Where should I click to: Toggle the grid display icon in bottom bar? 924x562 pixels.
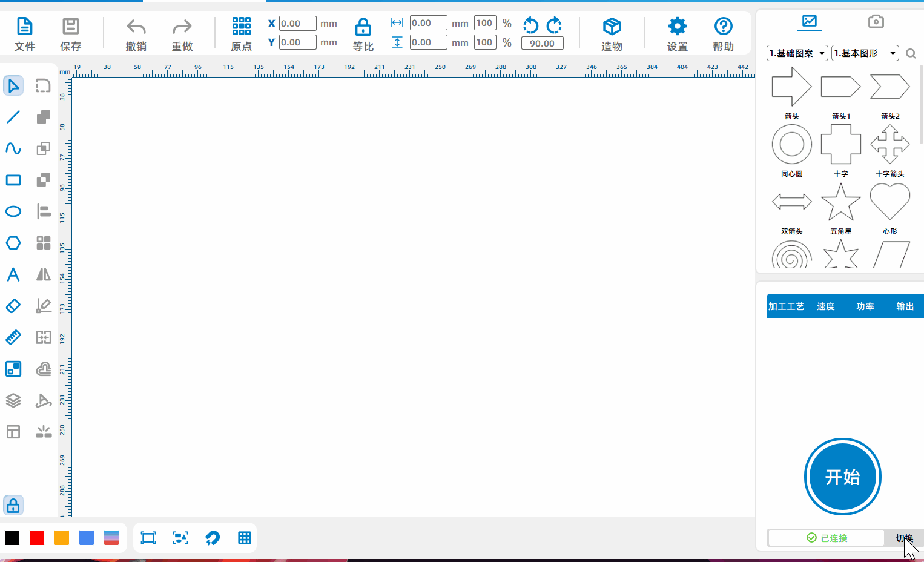pyautogui.click(x=245, y=538)
